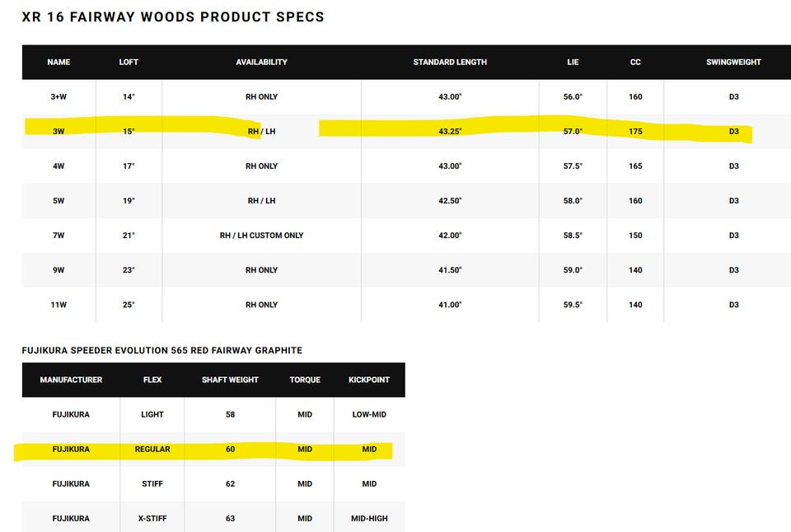The image size is (791, 532).
Task: Click the NAME column header
Action: point(59,62)
